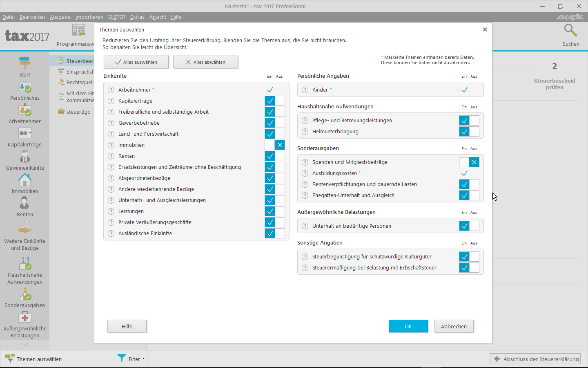Click help icon next to Gewerbebetriebe
Image resolution: width=588 pixels, height=368 pixels.
111,123
